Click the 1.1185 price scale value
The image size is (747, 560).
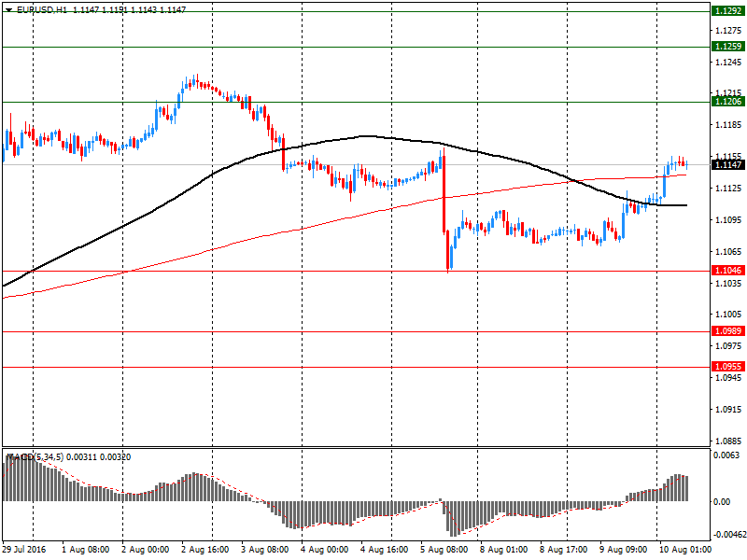tap(728, 125)
